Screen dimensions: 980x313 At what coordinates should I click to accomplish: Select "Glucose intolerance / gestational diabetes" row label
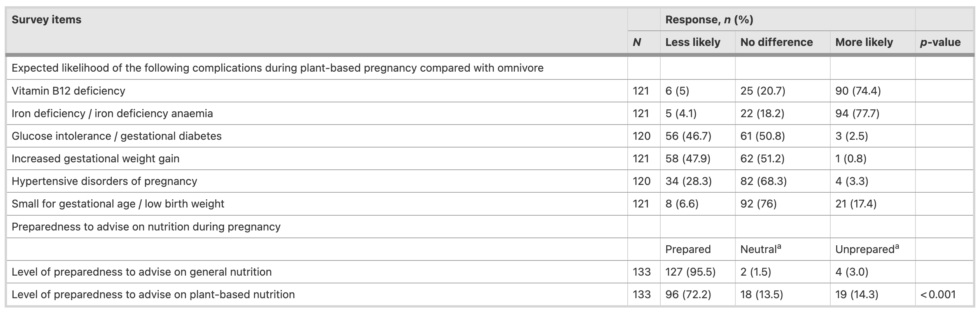click(116, 136)
